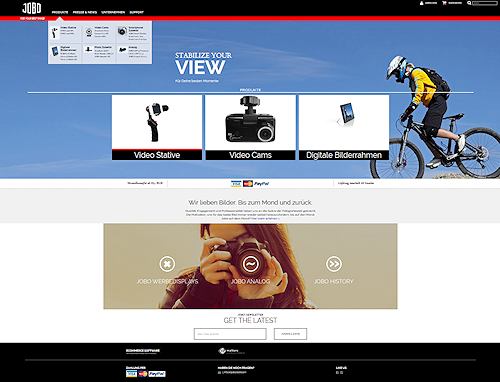This screenshot has width=500, height=382.
Task: Click Photo Stative tripod icon in dropdown
Action: coord(89,49)
